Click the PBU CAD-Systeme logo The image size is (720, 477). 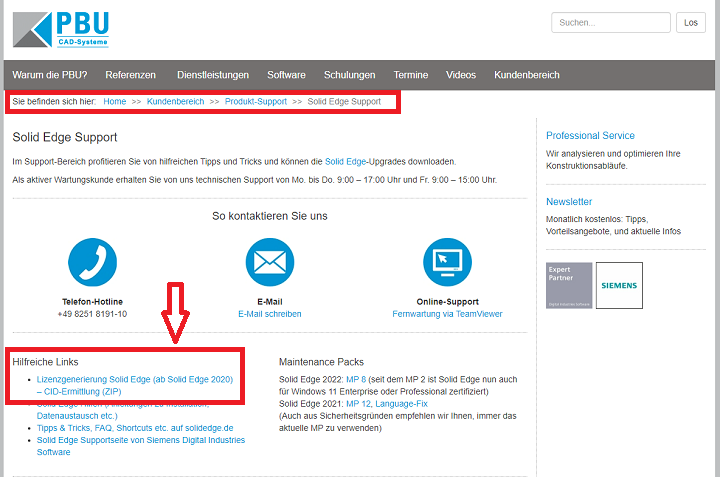[61, 30]
